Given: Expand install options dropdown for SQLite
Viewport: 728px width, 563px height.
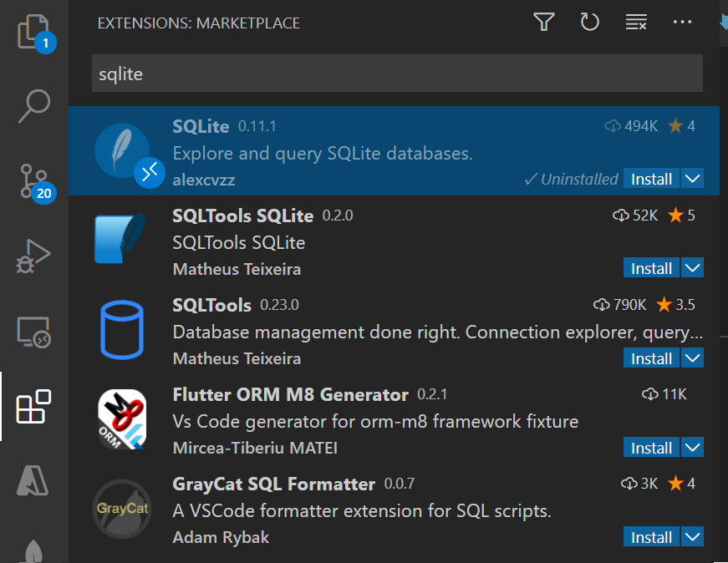Looking at the screenshot, I should point(692,179).
